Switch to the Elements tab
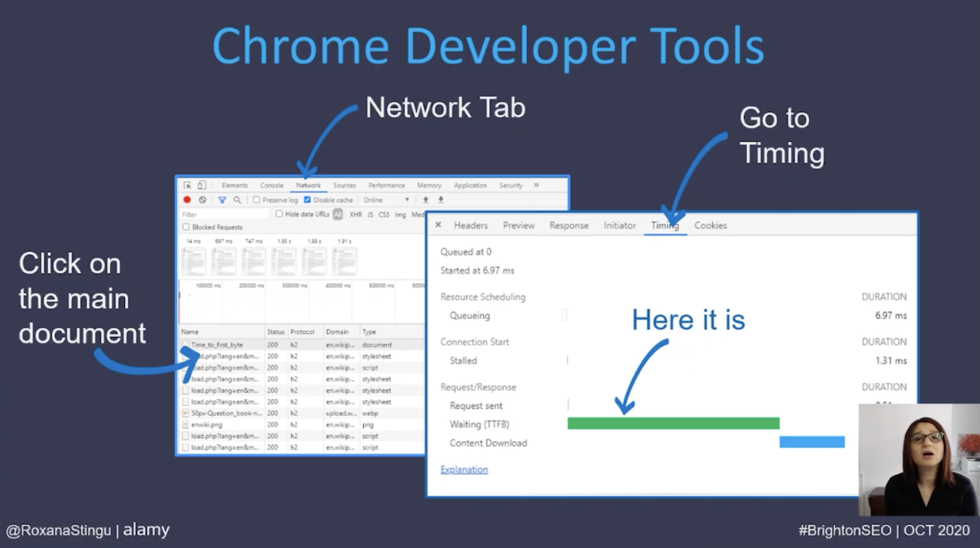Viewport: 980px width, 548px height. [x=235, y=185]
